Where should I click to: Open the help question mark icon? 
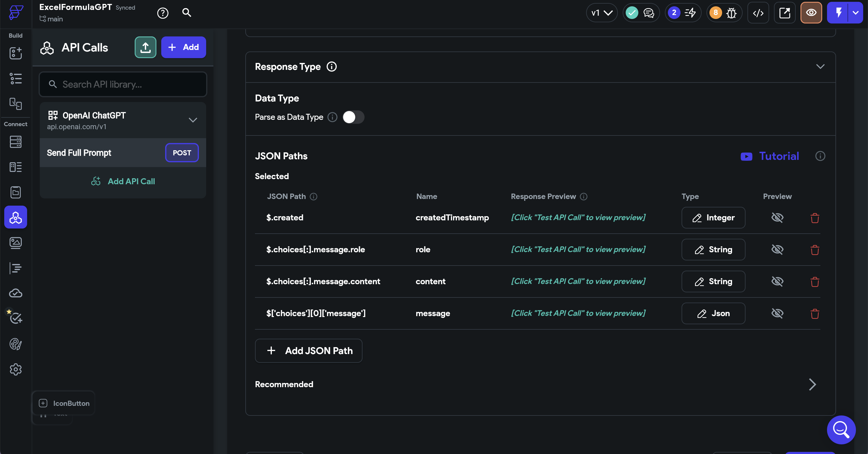[x=163, y=13]
